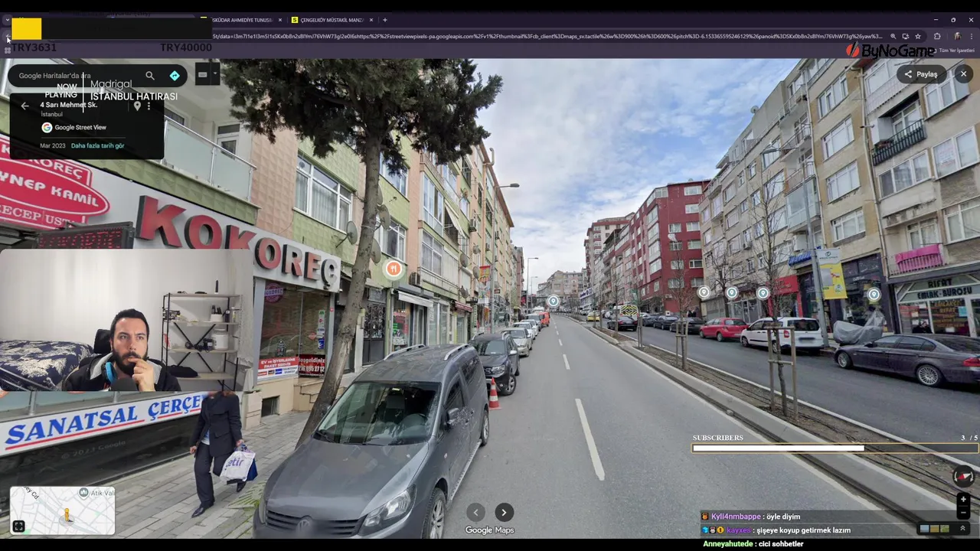Click the Google Maps logo at the bottom
980x551 pixels.
click(490, 530)
